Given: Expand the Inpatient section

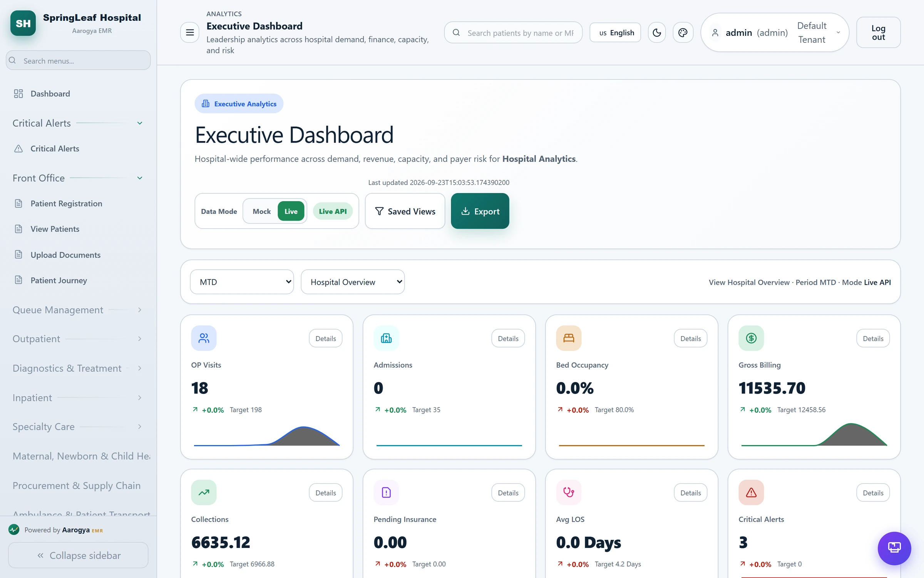Looking at the screenshot, I should (140, 398).
